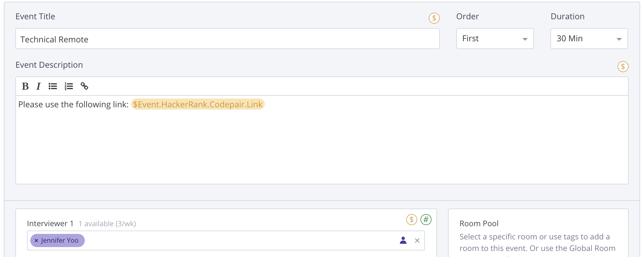Click the dollar icon above Interviewer 1 field
This screenshot has height=257, width=644.
[411, 220]
